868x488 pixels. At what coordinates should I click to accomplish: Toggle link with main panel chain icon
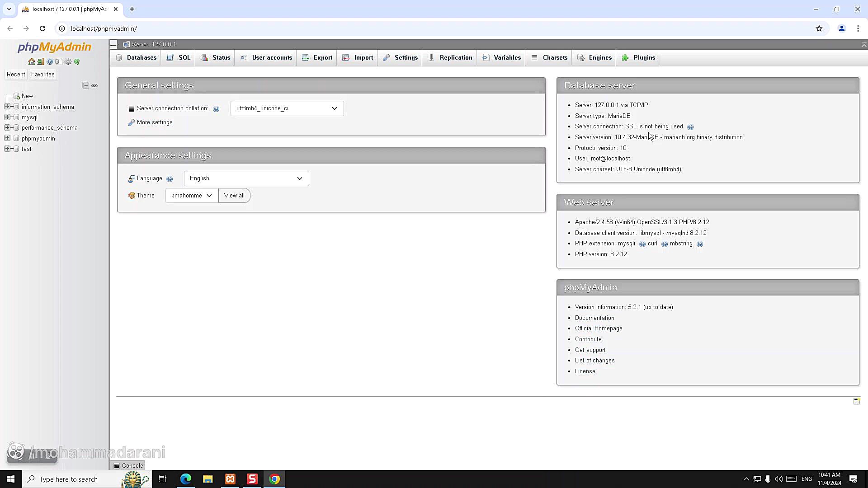pos(94,85)
